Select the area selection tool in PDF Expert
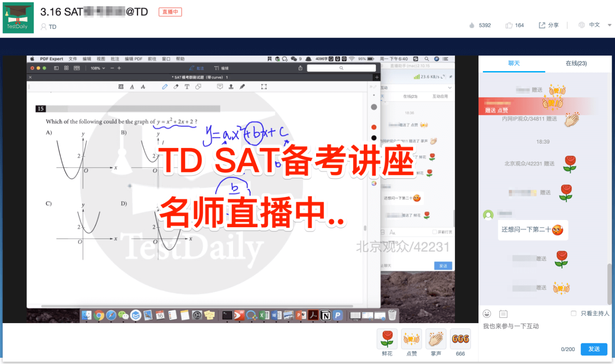This screenshot has height=364, width=615. point(264,87)
